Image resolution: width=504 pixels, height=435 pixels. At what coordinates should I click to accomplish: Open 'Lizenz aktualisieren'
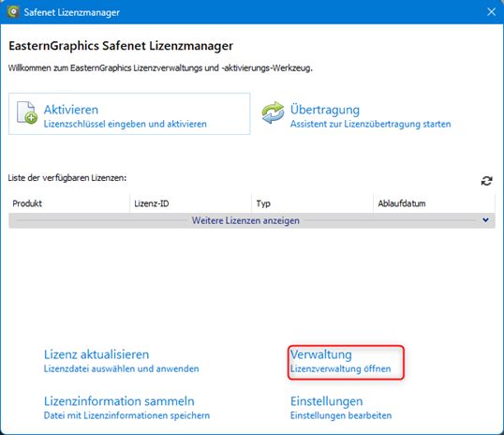(x=96, y=354)
